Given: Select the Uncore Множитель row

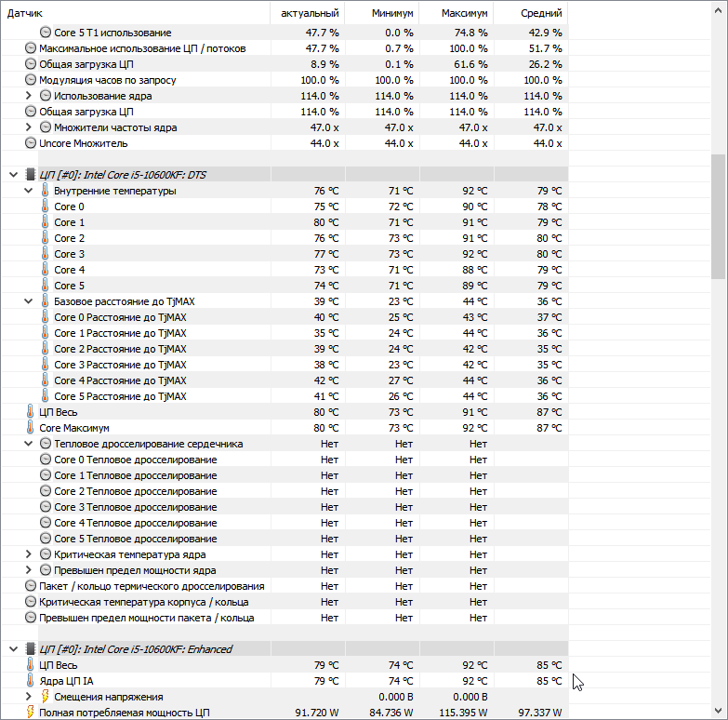Looking at the screenshot, I should tap(285, 143).
